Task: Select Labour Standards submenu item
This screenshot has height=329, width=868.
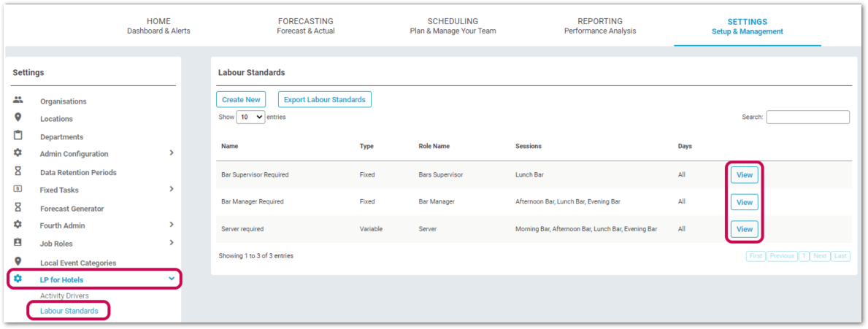Action: [x=69, y=311]
